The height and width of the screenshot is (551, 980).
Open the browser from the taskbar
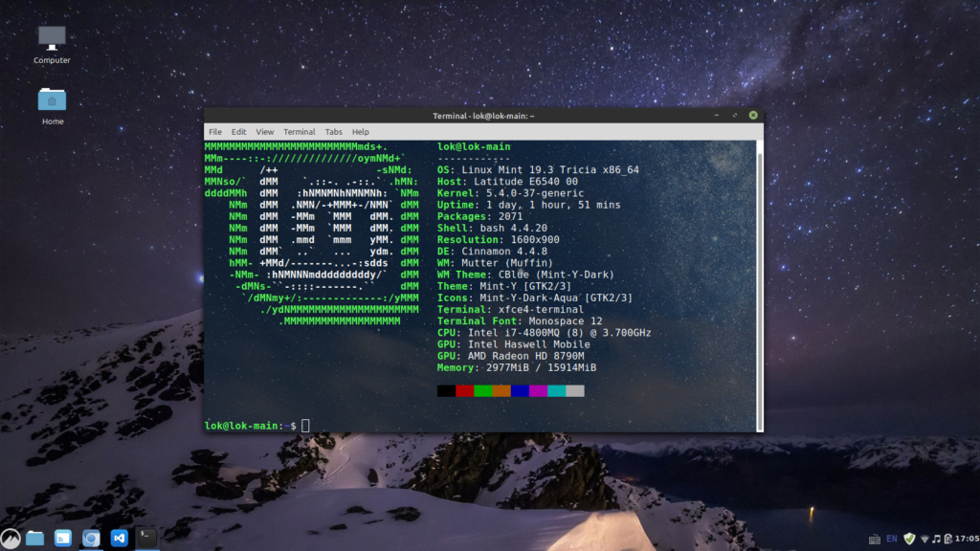click(x=91, y=539)
